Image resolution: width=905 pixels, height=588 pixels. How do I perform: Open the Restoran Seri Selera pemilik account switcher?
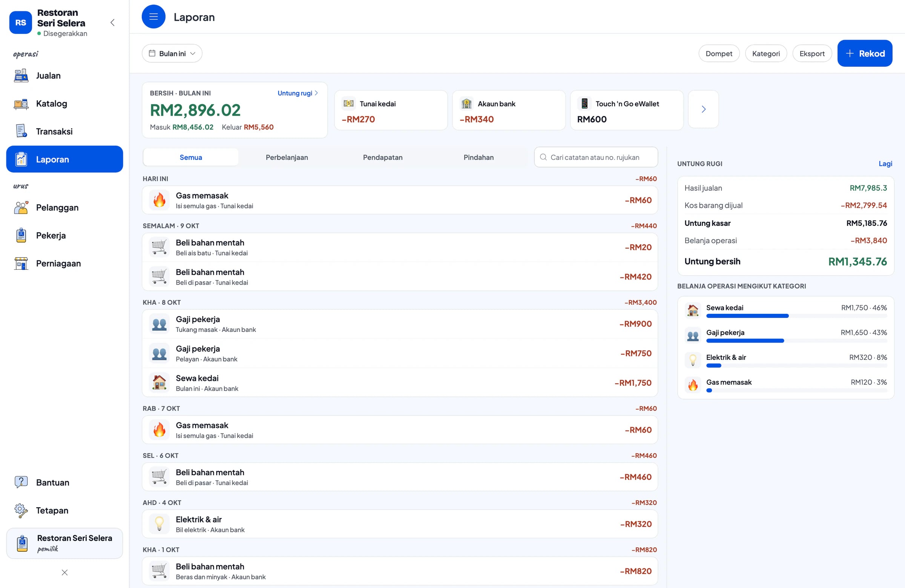[x=64, y=543]
